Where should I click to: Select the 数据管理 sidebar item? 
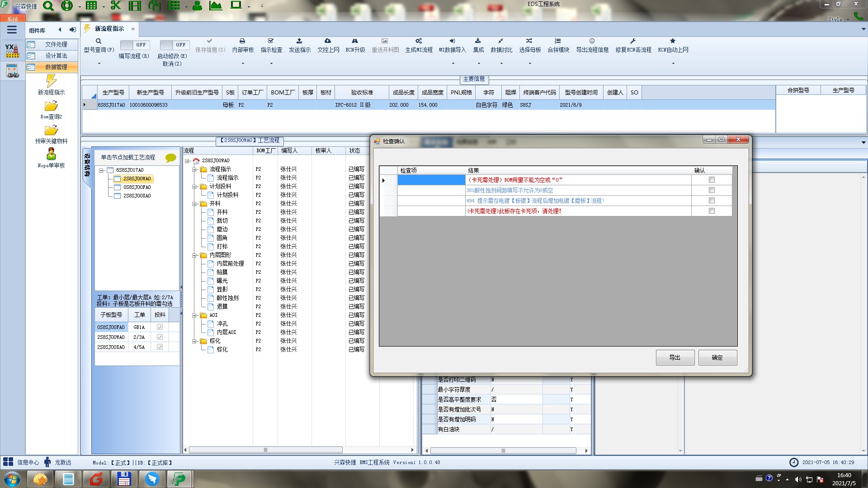point(56,67)
